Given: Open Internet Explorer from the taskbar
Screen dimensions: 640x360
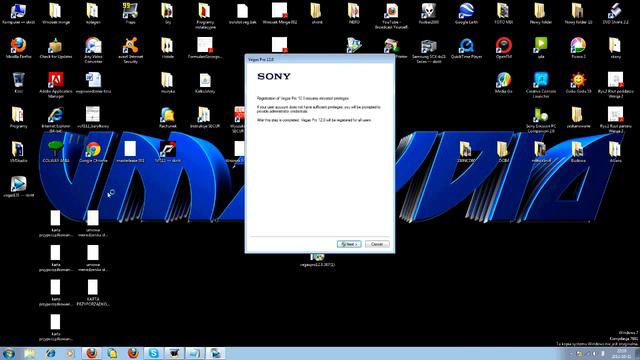Looking at the screenshot, I should [50, 353].
